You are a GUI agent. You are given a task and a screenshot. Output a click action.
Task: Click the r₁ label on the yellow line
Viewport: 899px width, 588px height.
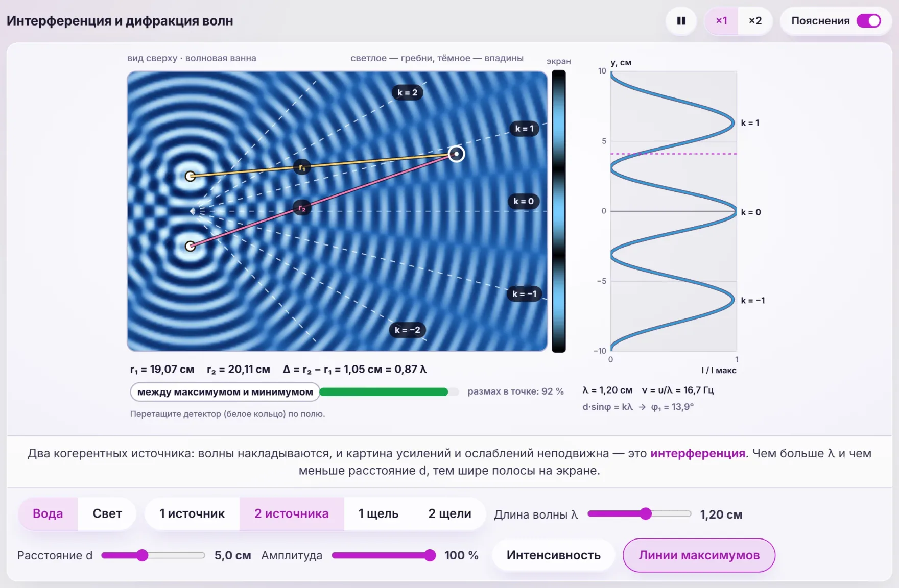(302, 167)
